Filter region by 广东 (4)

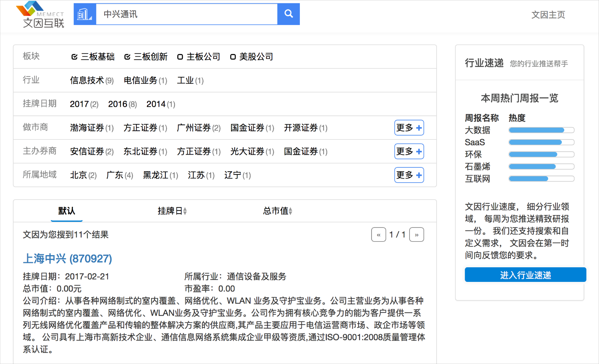click(120, 175)
